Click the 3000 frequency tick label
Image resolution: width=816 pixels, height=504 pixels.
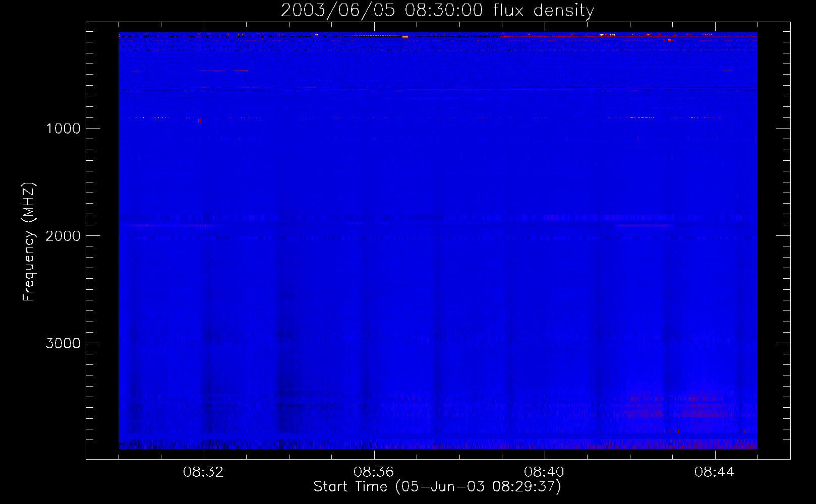click(x=63, y=343)
